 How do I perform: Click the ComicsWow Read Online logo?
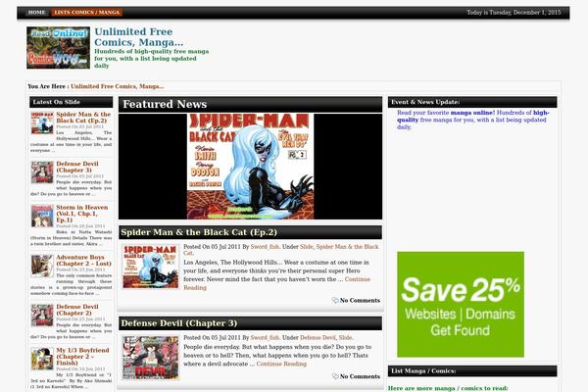(x=58, y=48)
